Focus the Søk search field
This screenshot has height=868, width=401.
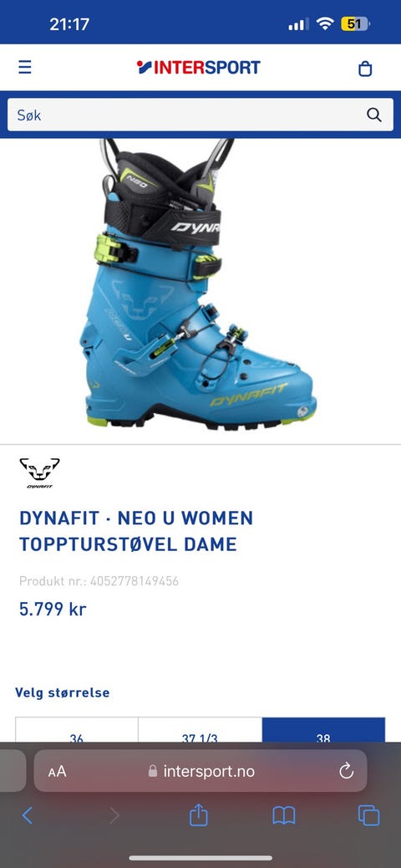pyautogui.click(x=200, y=115)
